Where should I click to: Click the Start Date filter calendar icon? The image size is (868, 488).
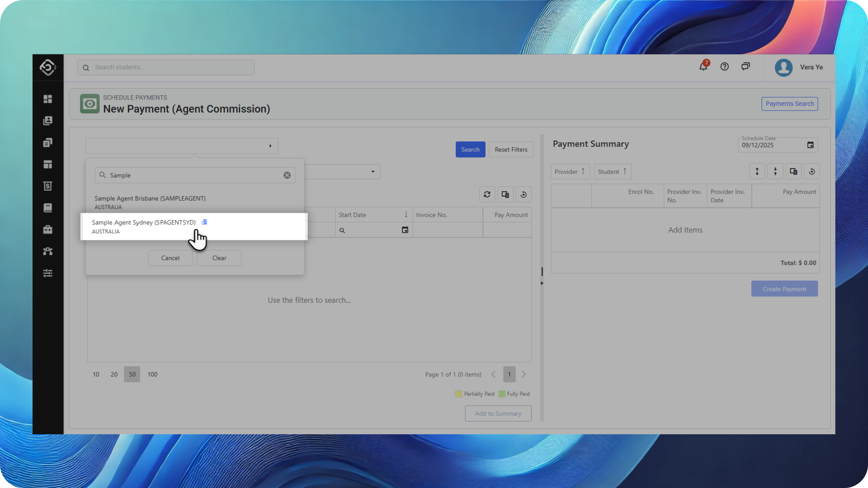[x=405, y=230]
